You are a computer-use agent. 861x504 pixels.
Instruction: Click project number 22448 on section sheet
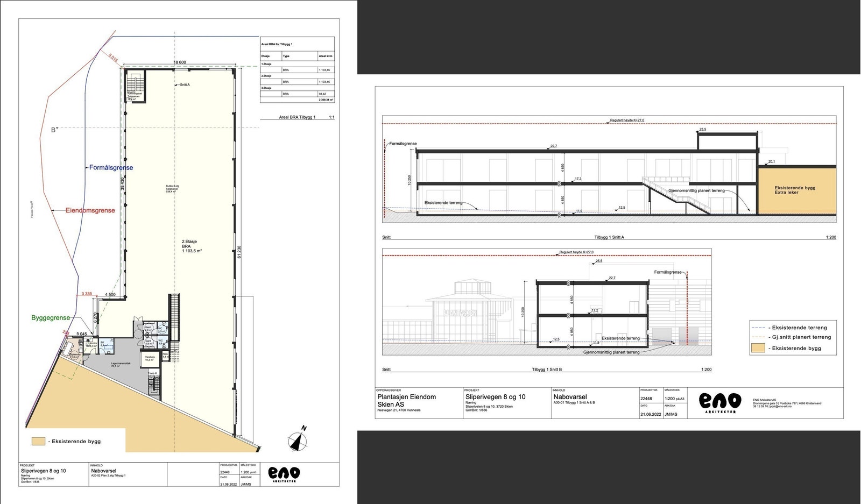pos(646,399)
